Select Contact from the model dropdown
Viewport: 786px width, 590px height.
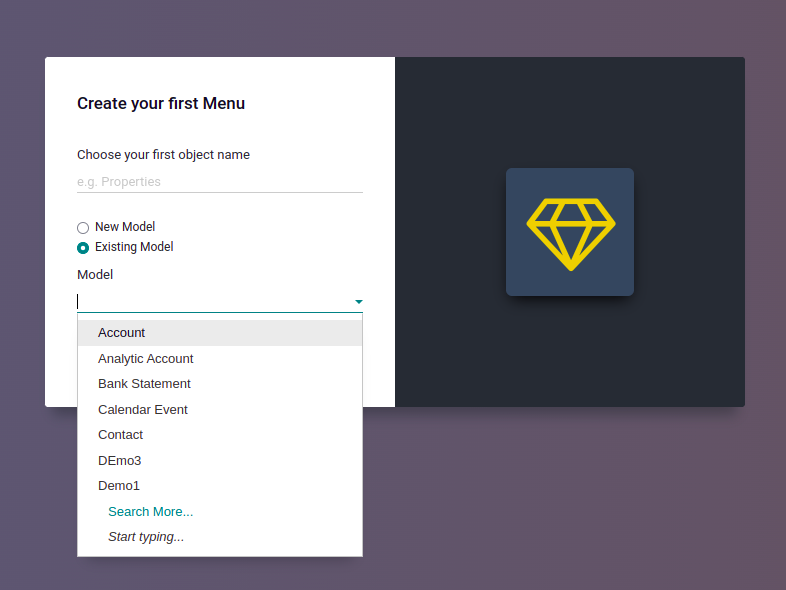220,435
